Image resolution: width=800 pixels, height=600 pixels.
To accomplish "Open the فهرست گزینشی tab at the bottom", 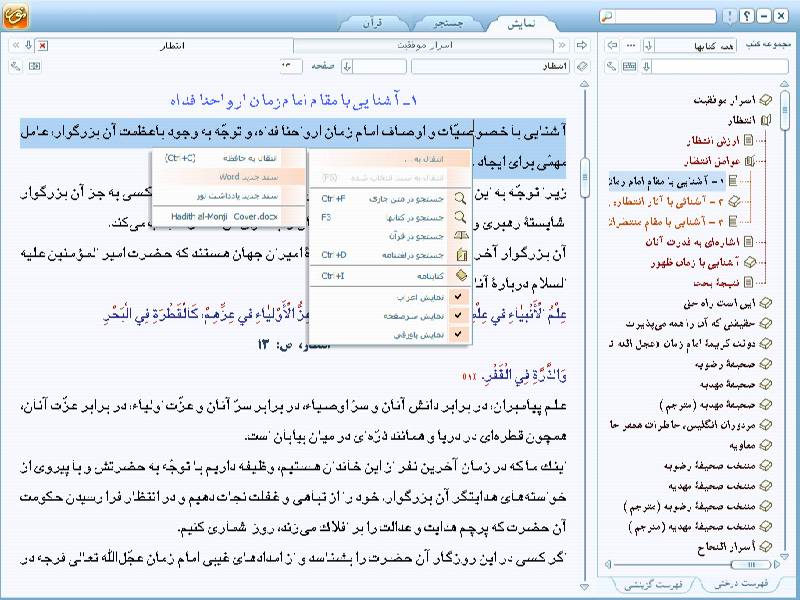I will click(654, 584).
